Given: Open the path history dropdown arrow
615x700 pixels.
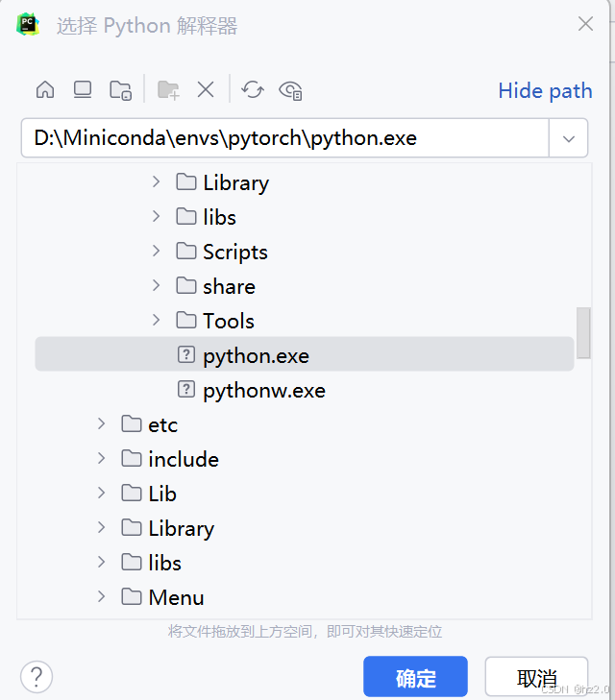Looking at the screenshot, I should 569,139.
